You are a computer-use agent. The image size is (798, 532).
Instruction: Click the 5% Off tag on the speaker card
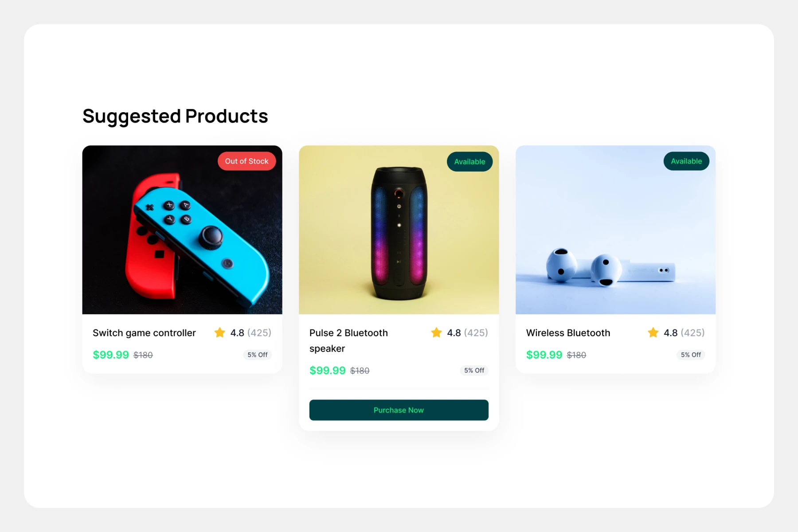(474, 370)
